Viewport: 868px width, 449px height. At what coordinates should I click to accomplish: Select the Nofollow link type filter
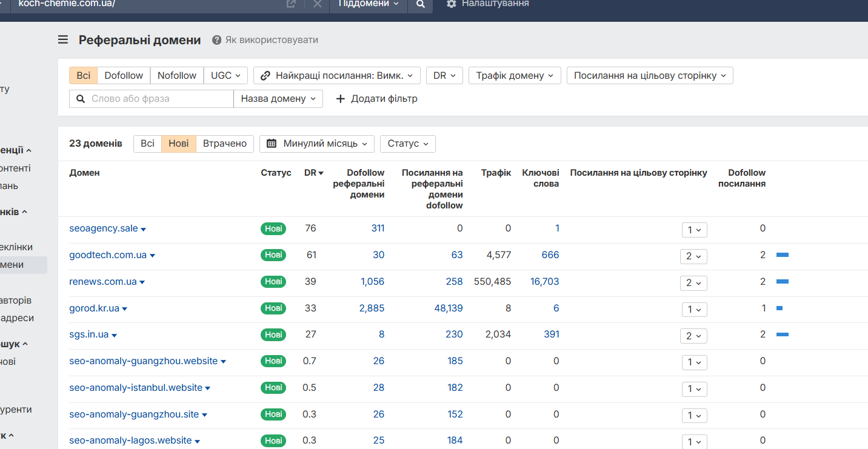177,76
